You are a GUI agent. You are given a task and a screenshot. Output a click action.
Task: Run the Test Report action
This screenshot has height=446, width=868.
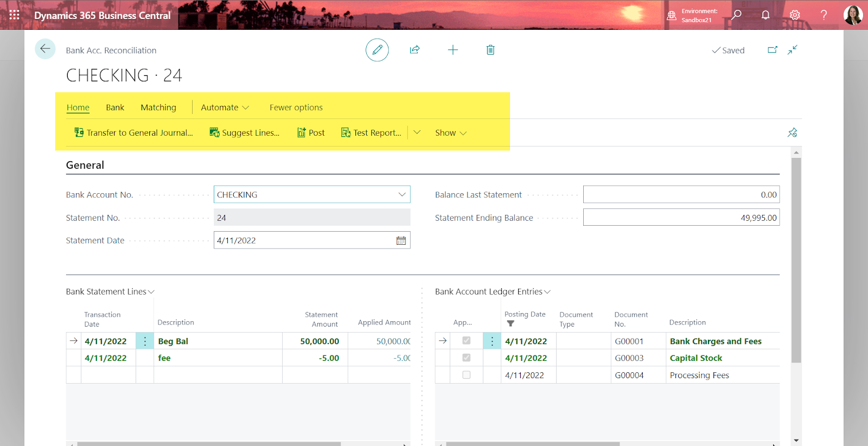click(x=371, y=132)
